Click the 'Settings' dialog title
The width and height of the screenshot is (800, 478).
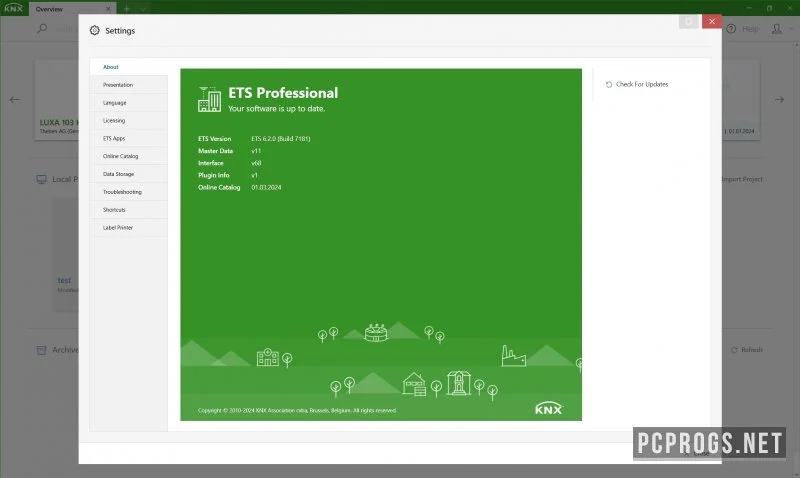120,31
